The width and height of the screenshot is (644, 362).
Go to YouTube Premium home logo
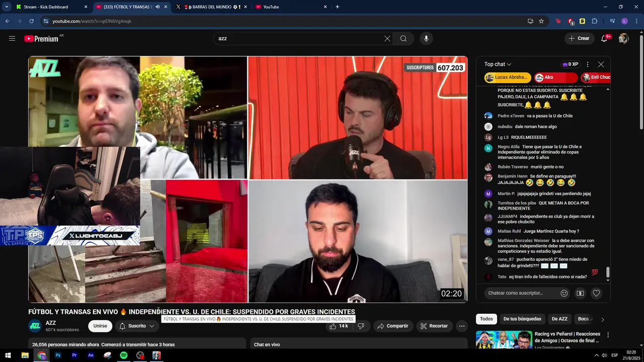(42, 39)
